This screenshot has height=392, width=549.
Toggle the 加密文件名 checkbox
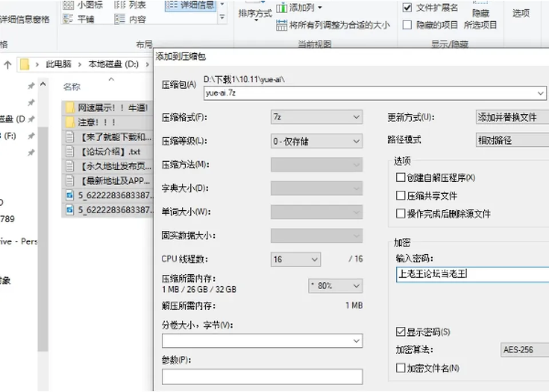400,368
